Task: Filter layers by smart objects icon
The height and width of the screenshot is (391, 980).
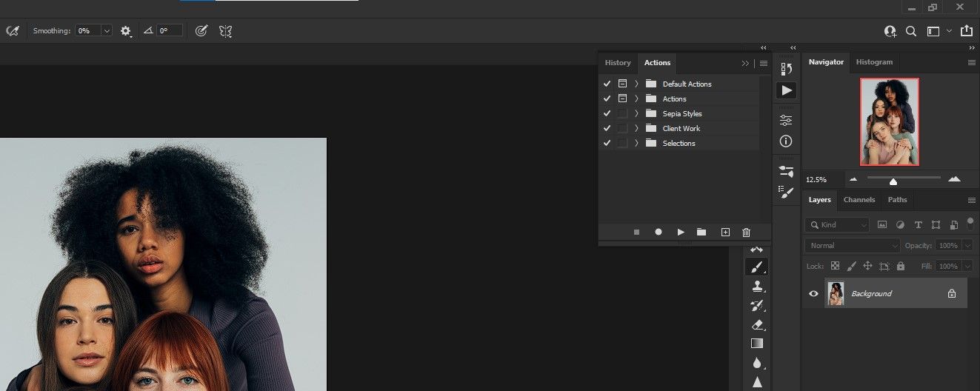Action: pyautogui.click(x=954, y=224)
